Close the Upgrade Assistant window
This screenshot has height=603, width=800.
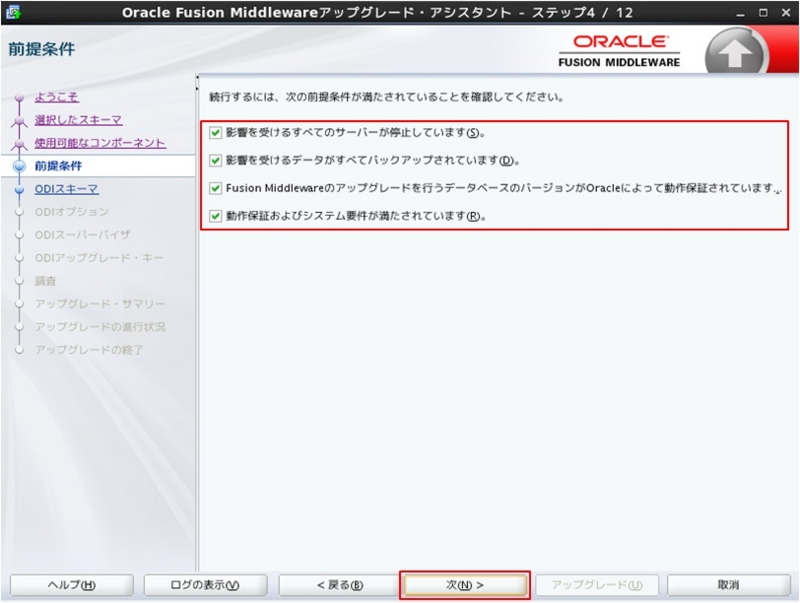click(x=786, y=13)
